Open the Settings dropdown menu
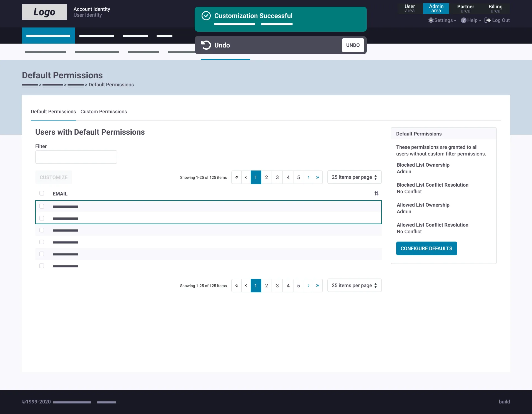Image resolution: width=532 pixels, height=414 pixels. coord(442,20)
